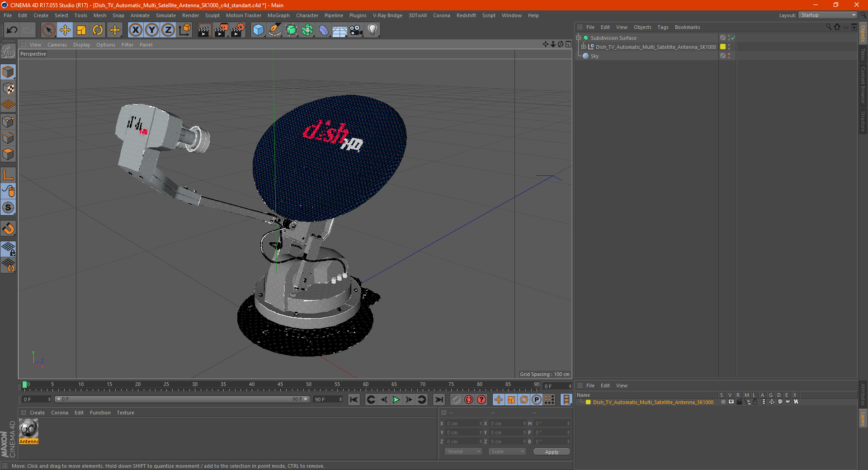Image resolution: width=868 pixels, height=470 pixels.
Task: Add a Floor environment object
Action: coord(340,30)
